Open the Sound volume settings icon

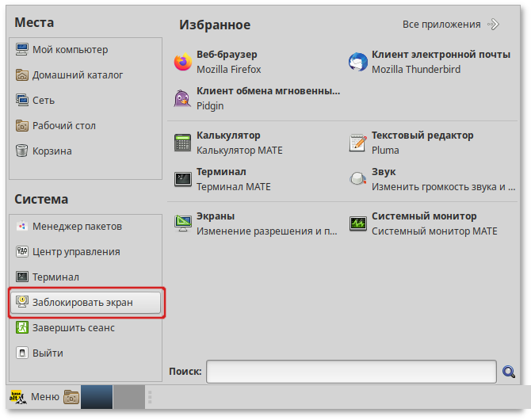coord(358,179)
